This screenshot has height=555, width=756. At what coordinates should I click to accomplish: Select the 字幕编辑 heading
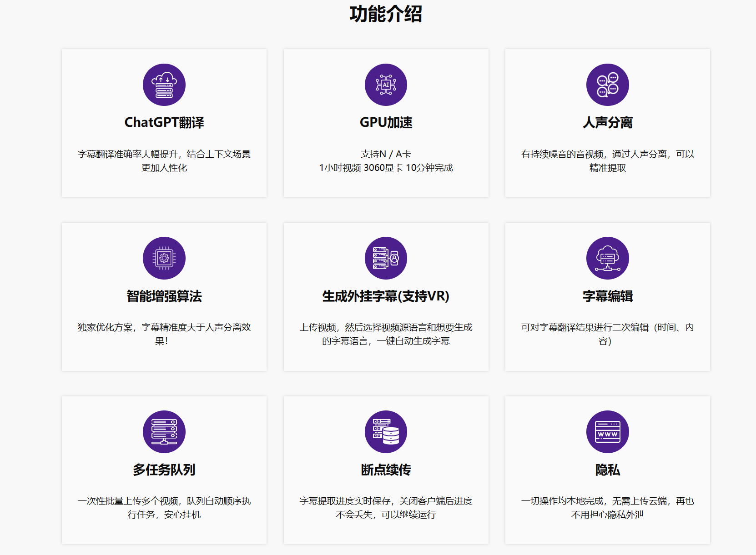point(608,296)
